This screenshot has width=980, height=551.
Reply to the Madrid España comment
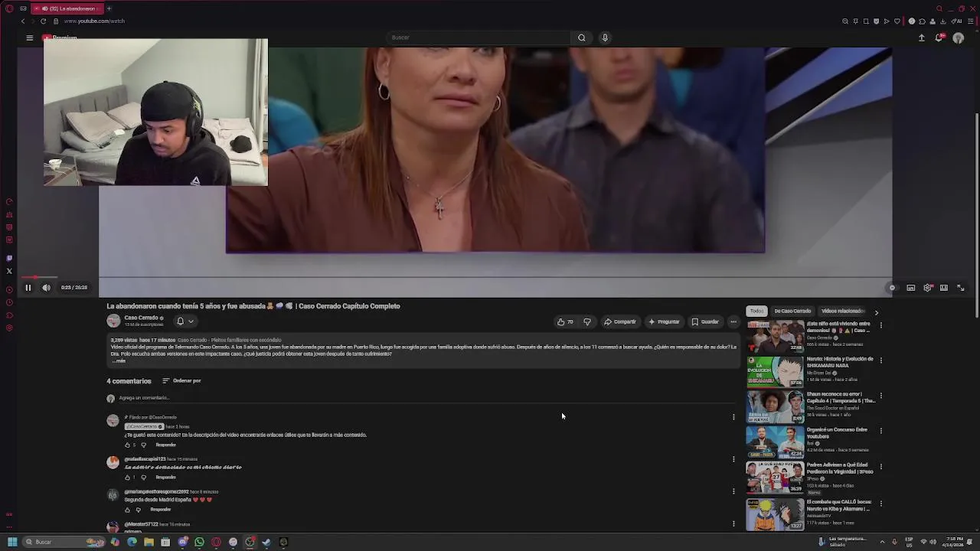160,510
